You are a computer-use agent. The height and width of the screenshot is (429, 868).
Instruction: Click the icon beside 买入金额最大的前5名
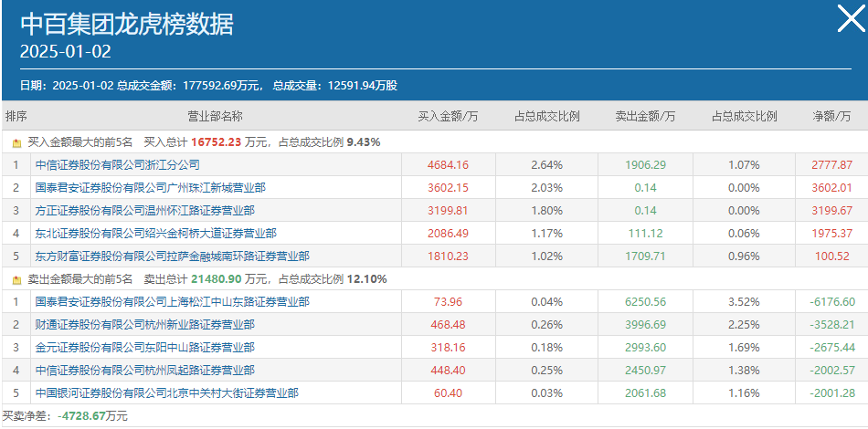pyautogui.click(x=16, y=142)
